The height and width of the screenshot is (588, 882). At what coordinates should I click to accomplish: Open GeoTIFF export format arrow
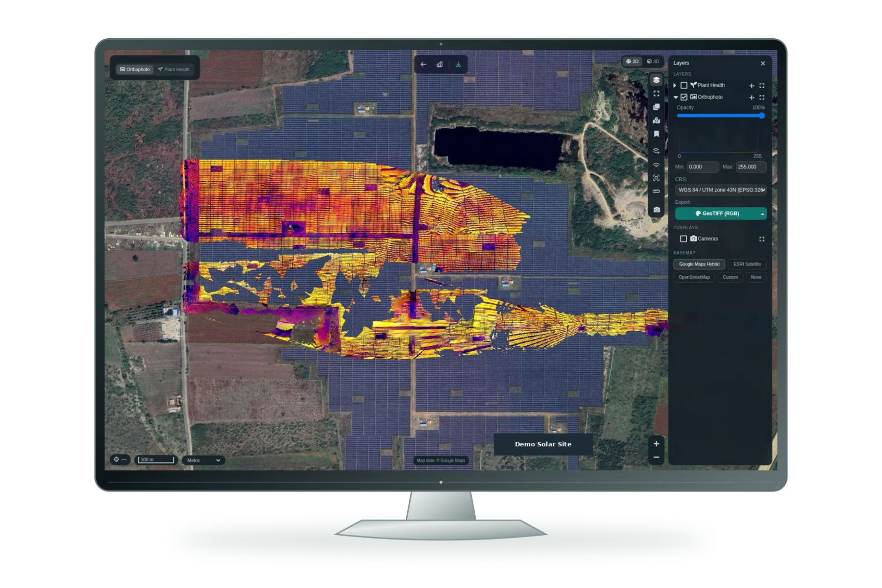[762, 214]
